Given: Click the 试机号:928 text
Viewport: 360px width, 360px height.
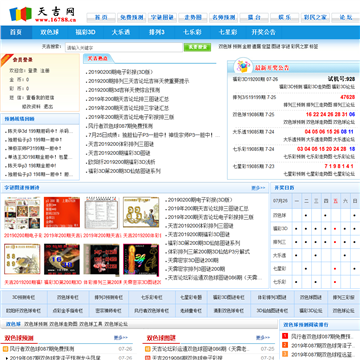Looking at the screenshot, I should click(x=341, y=79).
